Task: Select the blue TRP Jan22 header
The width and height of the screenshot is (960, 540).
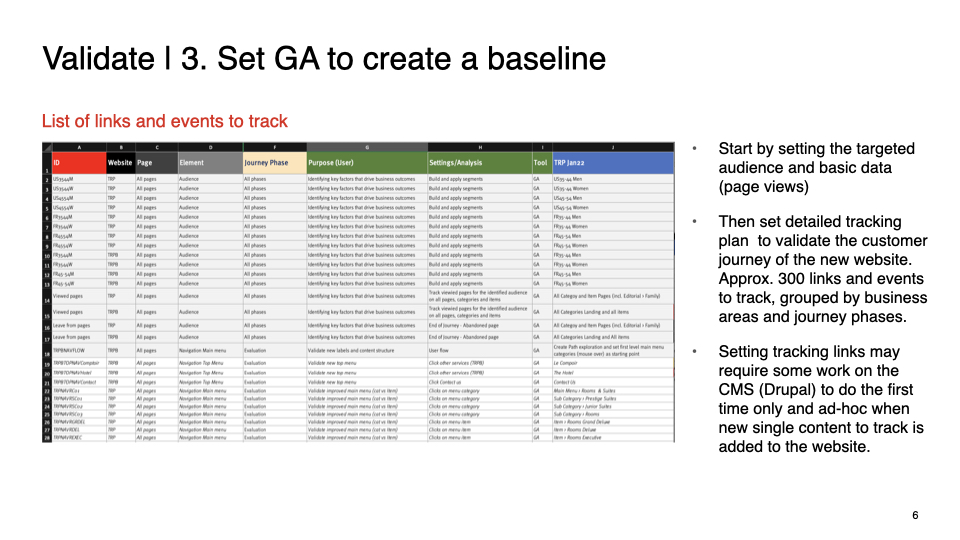Action: [x=612, y=162]
